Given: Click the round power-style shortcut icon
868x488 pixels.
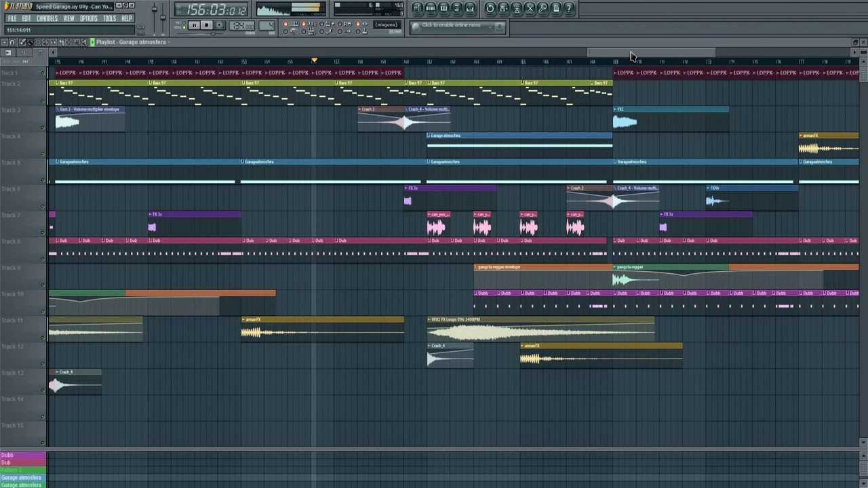Looking at the screenshot, I should coord(490,8).
